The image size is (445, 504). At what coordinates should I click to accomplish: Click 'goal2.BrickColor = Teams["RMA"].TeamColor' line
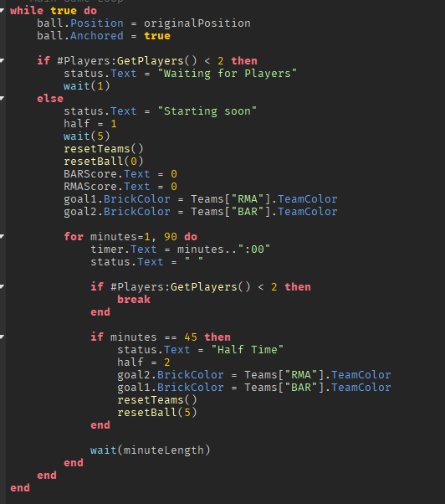coord(254,375)
